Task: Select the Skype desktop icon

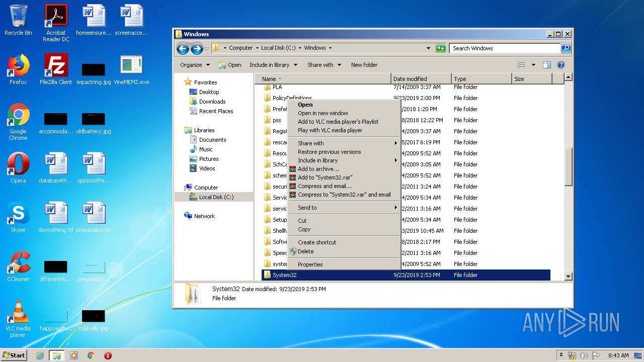Action: (18, 217)
